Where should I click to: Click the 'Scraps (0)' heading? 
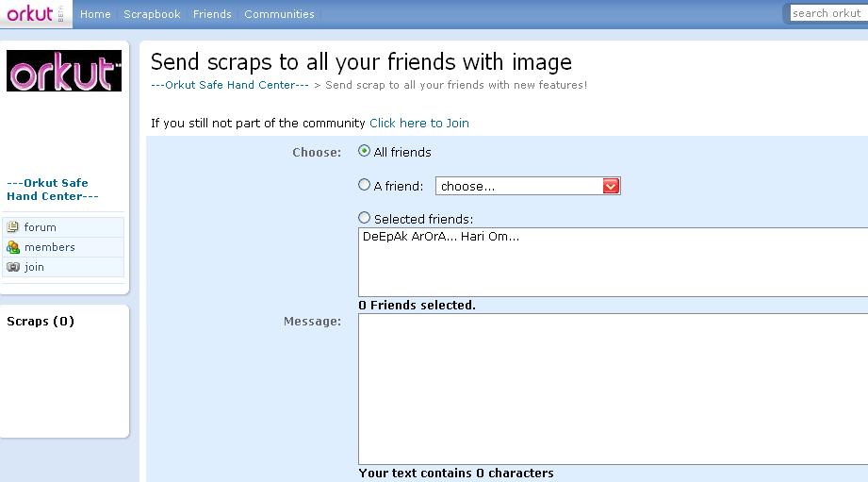point(41,322)
